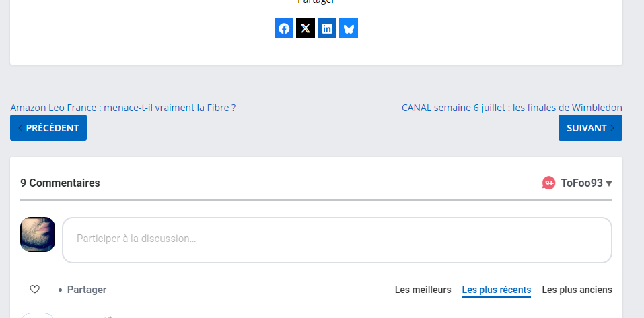Share the article on X
Image resolution: width=644 pixels, height=318 pixels.
coord(305,28)
